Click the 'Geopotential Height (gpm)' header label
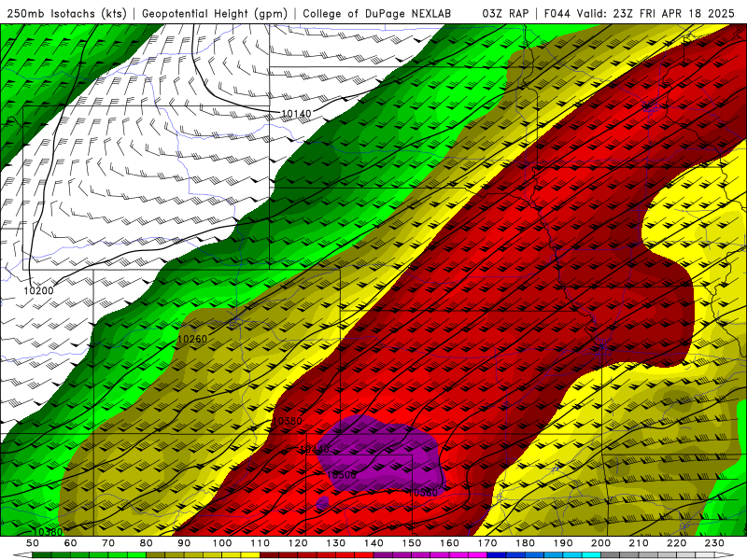The height and width of the screenshot is (560, 747). pos(215,13)
